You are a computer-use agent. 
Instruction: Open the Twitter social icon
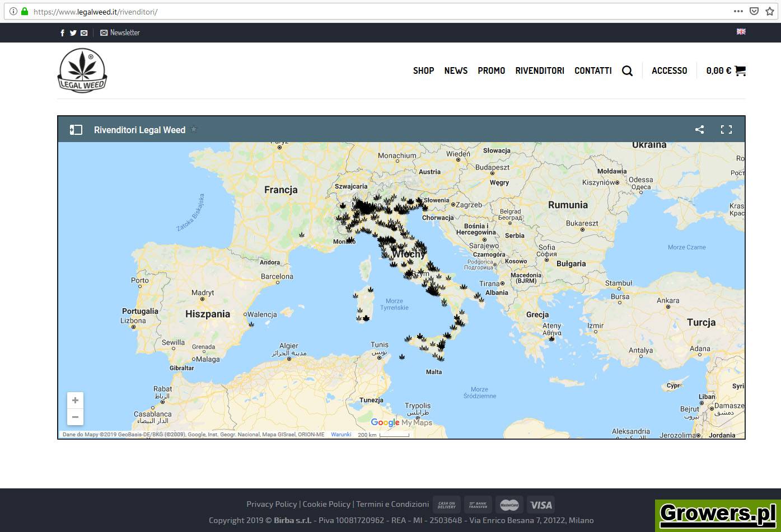tap(73, 33)
